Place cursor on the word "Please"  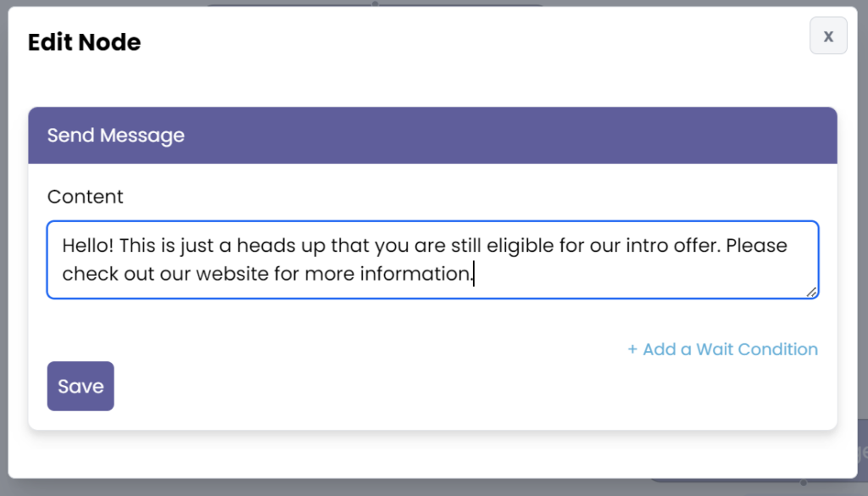(x=756, y=246)
